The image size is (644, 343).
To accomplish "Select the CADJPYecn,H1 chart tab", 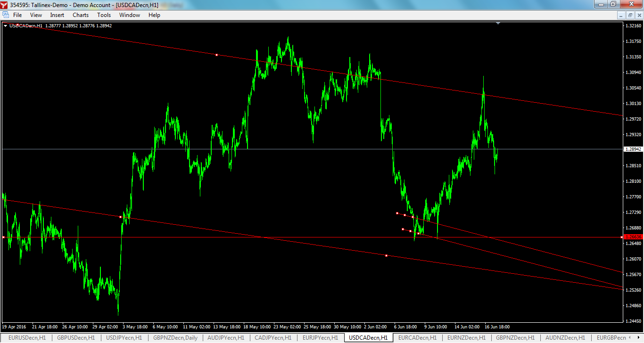I will coord(273,338).
